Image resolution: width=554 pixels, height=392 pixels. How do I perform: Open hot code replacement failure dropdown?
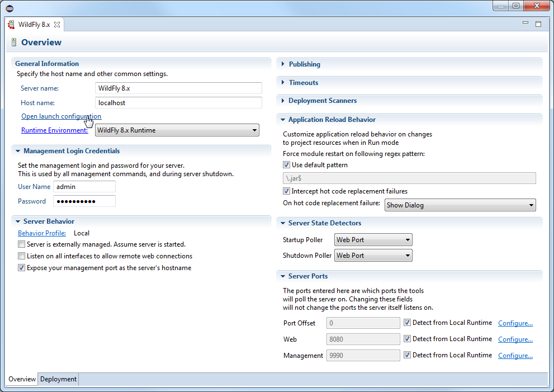(460, 205)
